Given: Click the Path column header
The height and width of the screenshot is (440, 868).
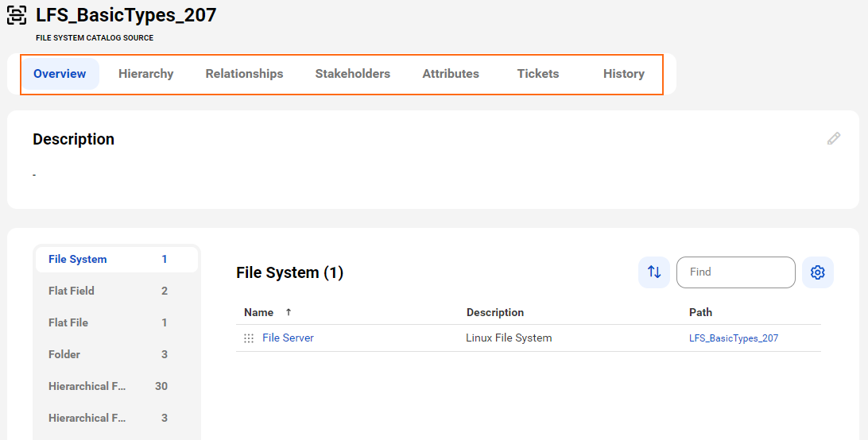Looking at the screenshot, I should point(700,312).
